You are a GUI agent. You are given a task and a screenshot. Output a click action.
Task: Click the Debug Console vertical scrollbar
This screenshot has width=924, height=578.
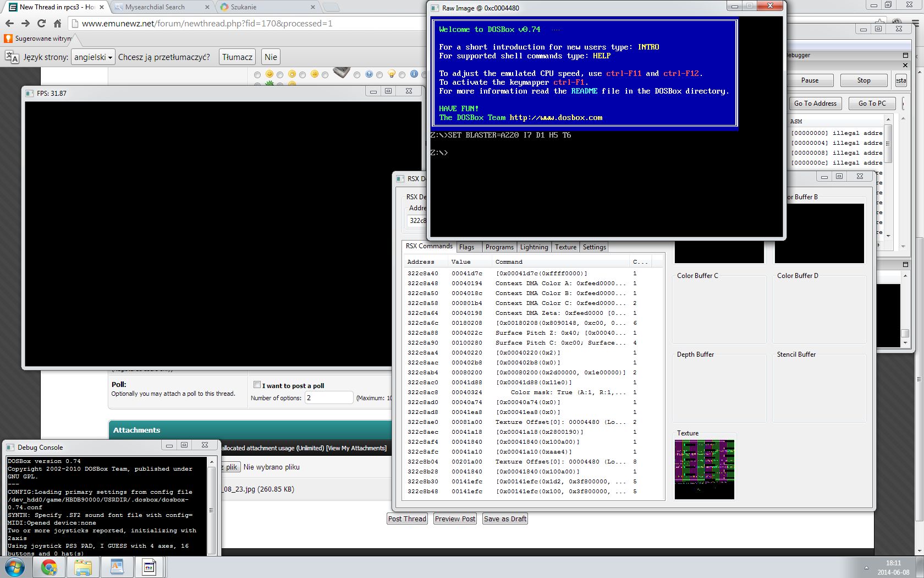click(211, 509)
